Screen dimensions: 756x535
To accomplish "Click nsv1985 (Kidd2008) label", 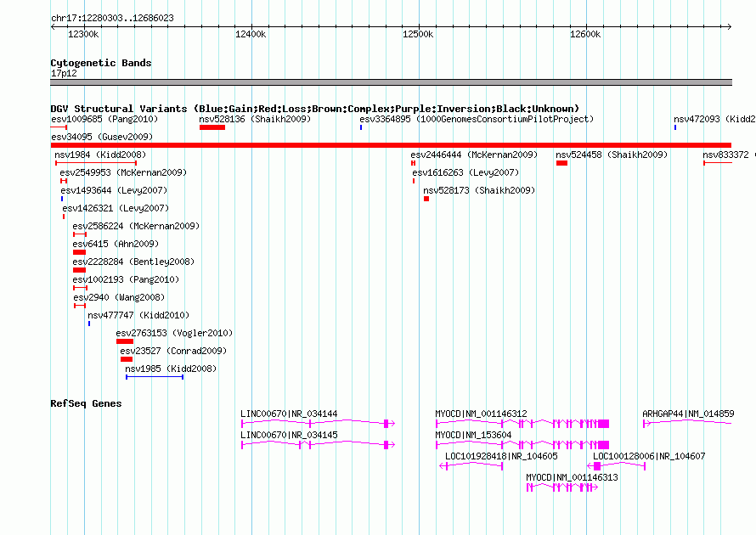I will tap(171, 369).
